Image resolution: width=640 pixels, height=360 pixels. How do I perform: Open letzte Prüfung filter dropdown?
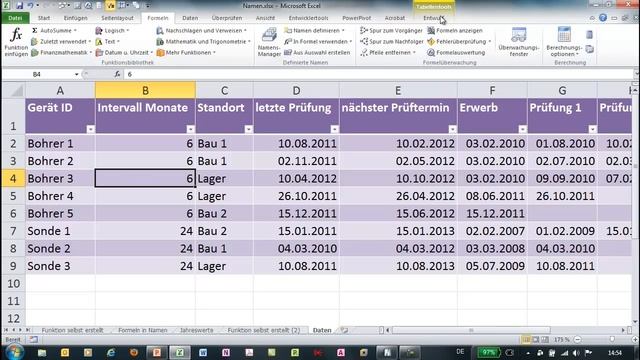click(334, 129)
